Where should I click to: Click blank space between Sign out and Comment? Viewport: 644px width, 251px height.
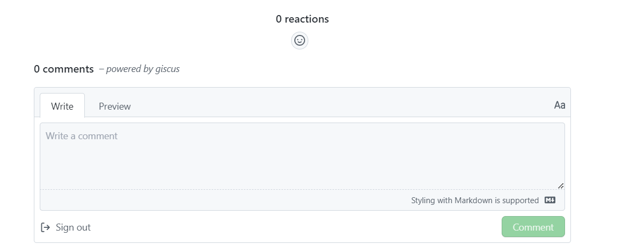click(x=295, y=227)
